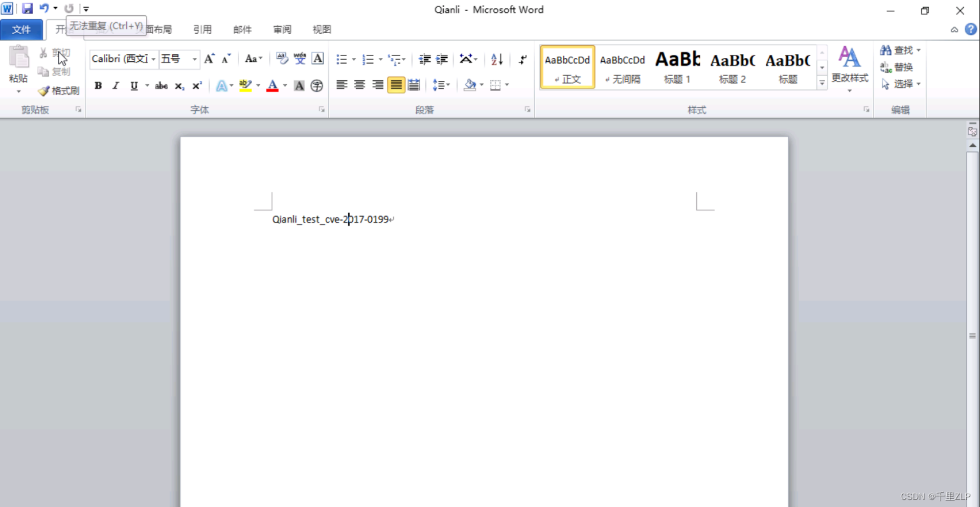Image resolution: width=980 pixels, height=507 pixels.
Task: Toggle Italic formatting
Action: pyautogui.click(x=116, y=85)
